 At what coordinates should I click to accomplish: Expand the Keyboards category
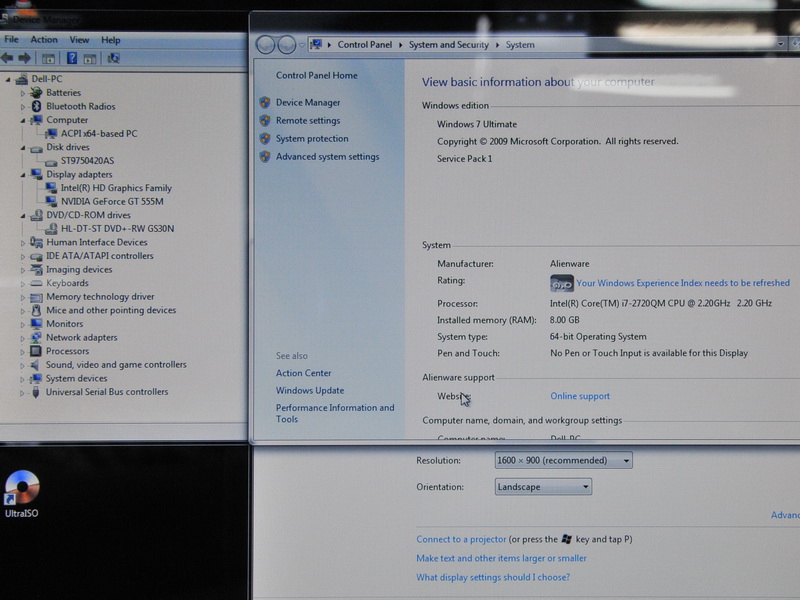(22, 284)
